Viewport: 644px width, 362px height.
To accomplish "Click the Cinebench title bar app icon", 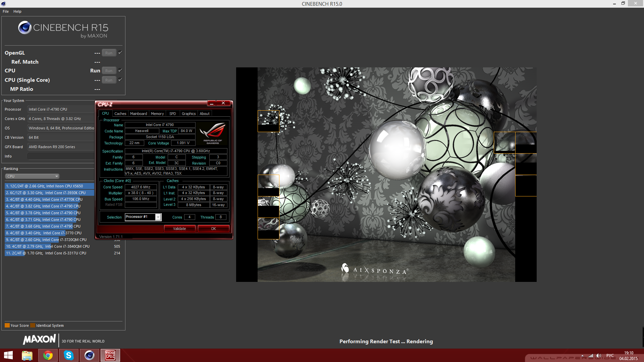I will [x=3, y=4].
